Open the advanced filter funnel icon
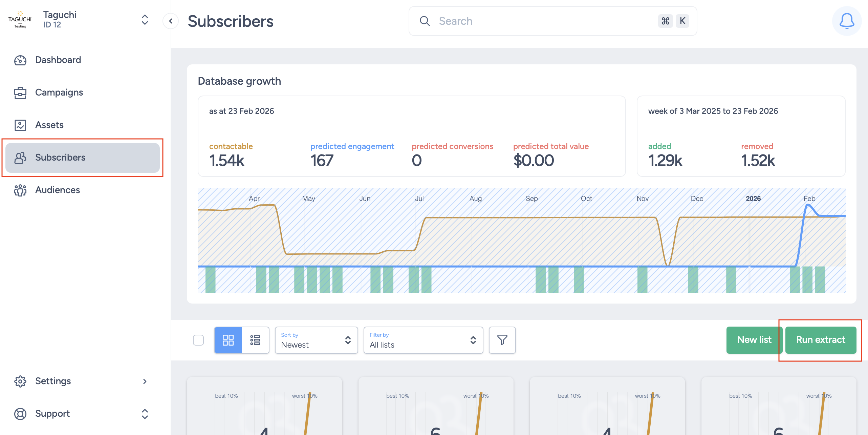868x435 pixels. (x=502, y=340)
